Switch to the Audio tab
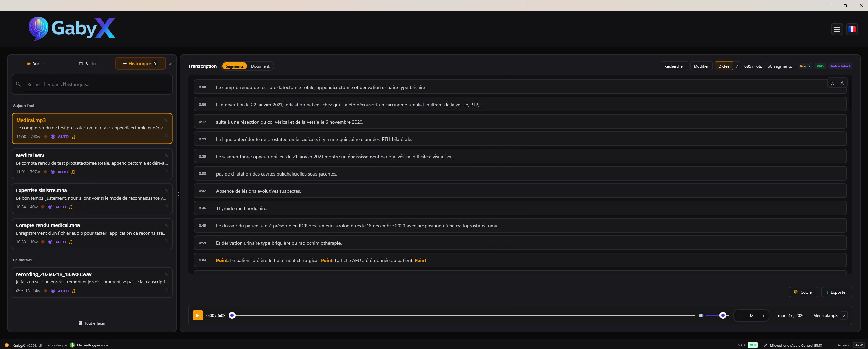Screen dimensions: 868x349 pyautogui.click(x=36, y=64)
